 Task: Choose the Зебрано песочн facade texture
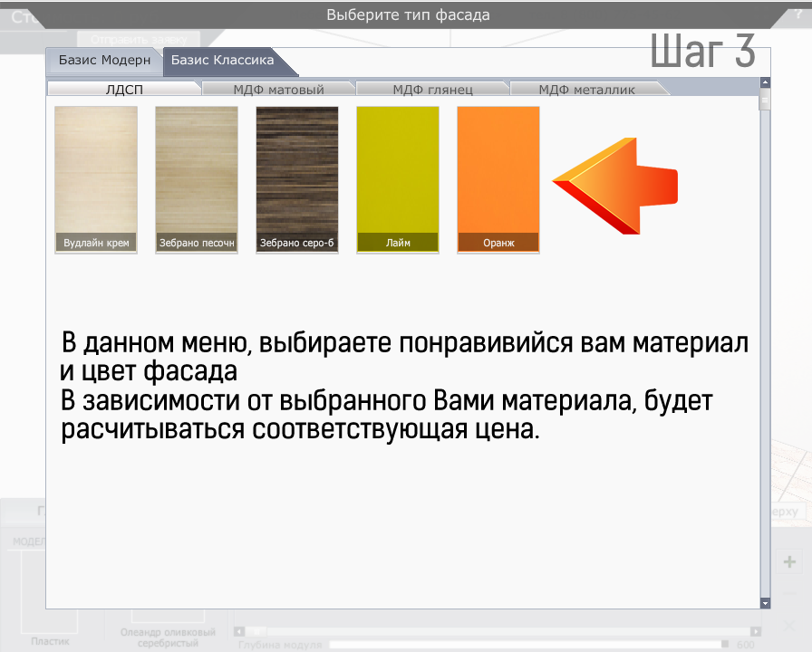coord(197,179)
